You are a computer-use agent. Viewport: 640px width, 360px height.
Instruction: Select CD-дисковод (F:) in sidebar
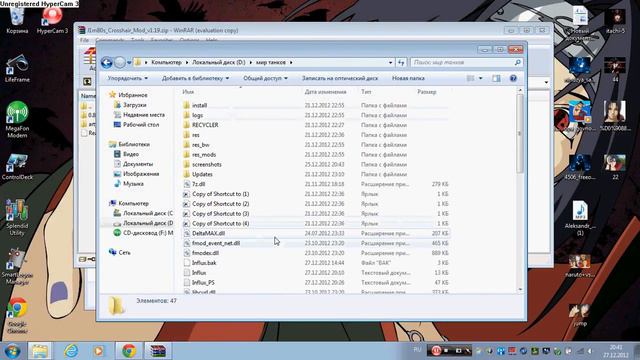[x=143, y=233]
